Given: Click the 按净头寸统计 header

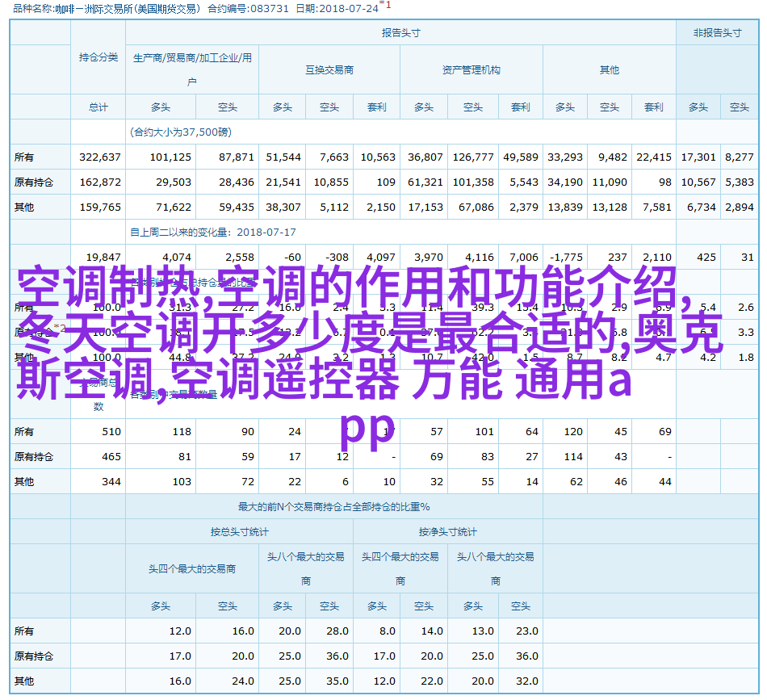Looking at the screenshot, I should pos(447,532).
